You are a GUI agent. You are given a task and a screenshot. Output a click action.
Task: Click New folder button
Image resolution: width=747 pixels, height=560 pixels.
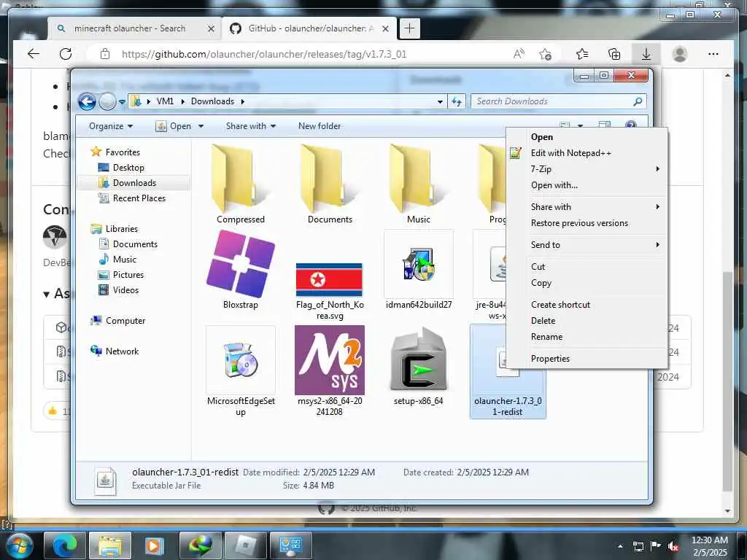(320, 126)
